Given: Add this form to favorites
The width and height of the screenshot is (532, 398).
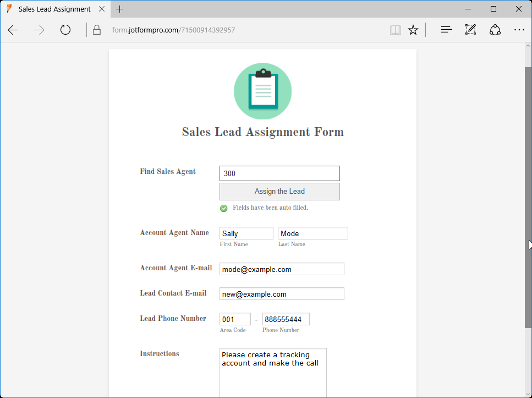Looking at the screenshot, I should (413, 30).
